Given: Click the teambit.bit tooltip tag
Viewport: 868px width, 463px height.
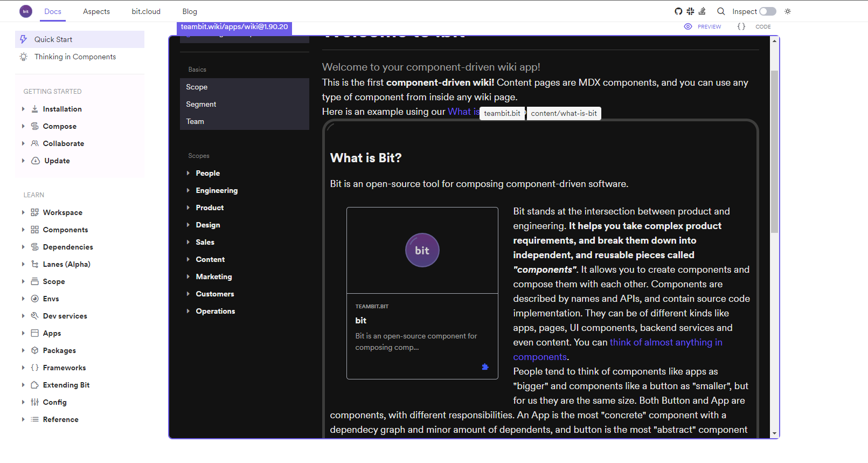Looking at the screenshot, I should pyautogui.click(x=502, y=113).
